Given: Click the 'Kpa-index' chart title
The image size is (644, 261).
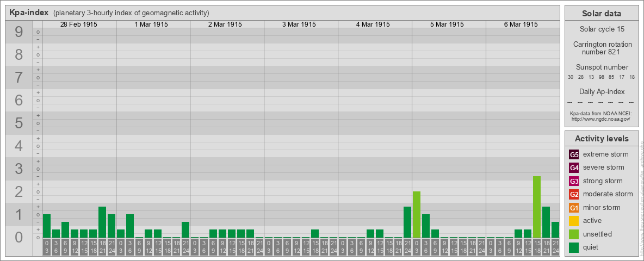Looking at the screenshot, I should coord(29,13).
